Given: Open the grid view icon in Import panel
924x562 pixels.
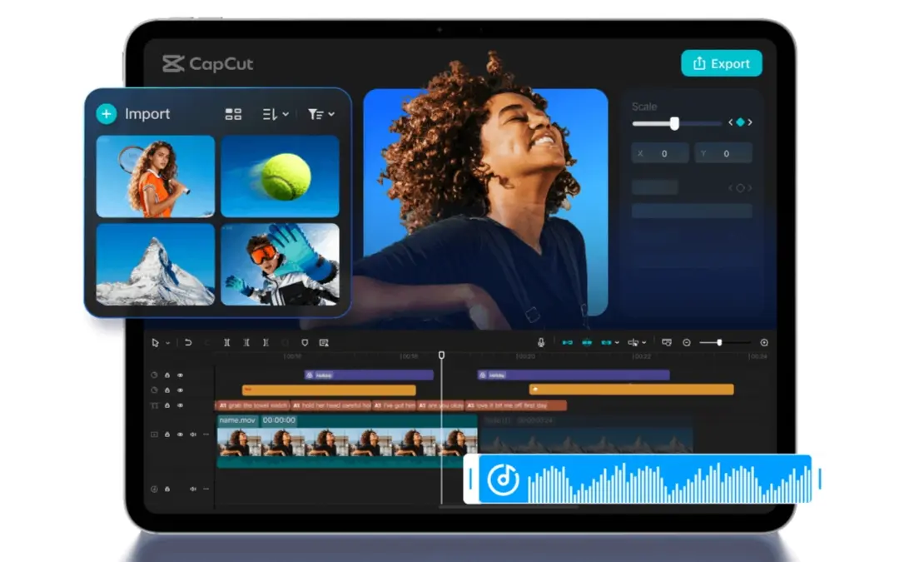Looking at the screenshot, I should coord(233,113).
